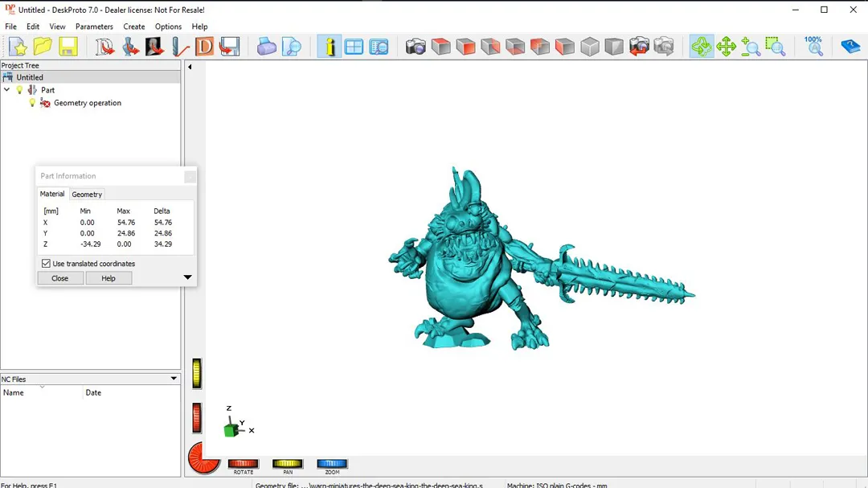Click Help button in Part Information
Screen dimensions: 868x488
click(x=108, y=278)
